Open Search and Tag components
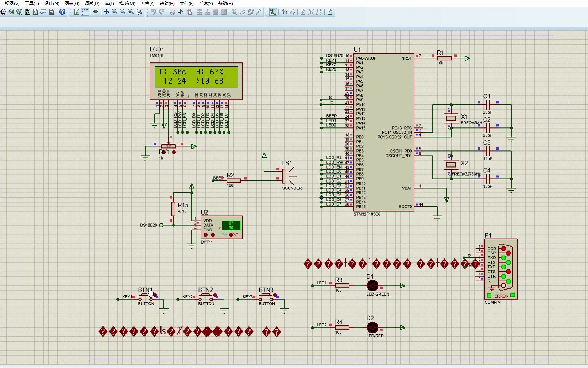Screen dimensions: 588x368 (x=284, y=12)
